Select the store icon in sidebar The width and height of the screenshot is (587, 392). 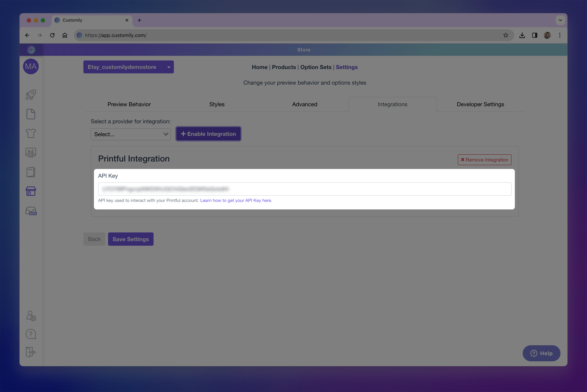coord(31,191)
